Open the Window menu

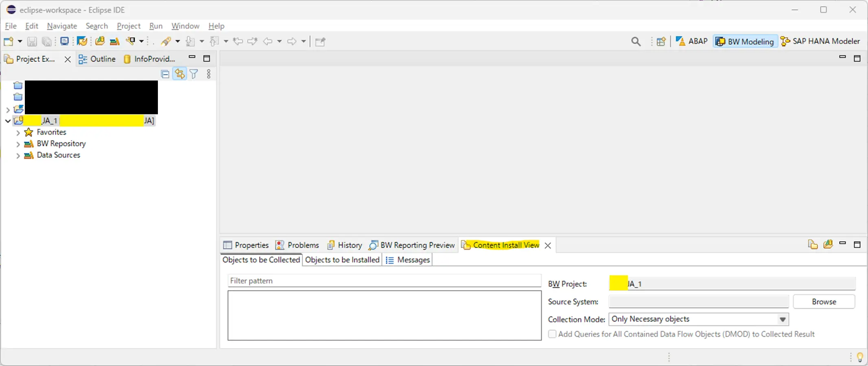(x=185, y=26)
